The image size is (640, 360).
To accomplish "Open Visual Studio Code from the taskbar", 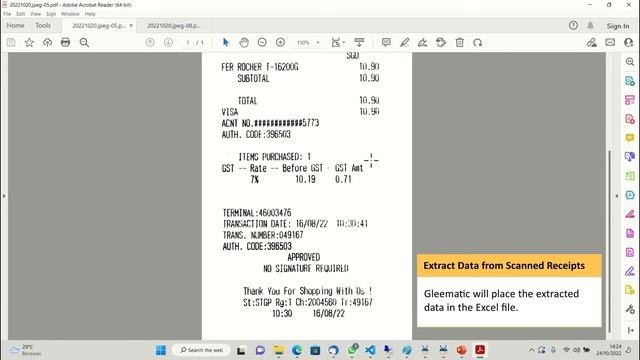I will click(x=370, y=350).
